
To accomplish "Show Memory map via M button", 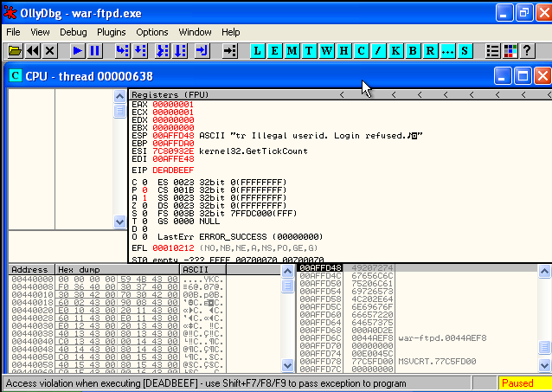I will pos(292,51).
